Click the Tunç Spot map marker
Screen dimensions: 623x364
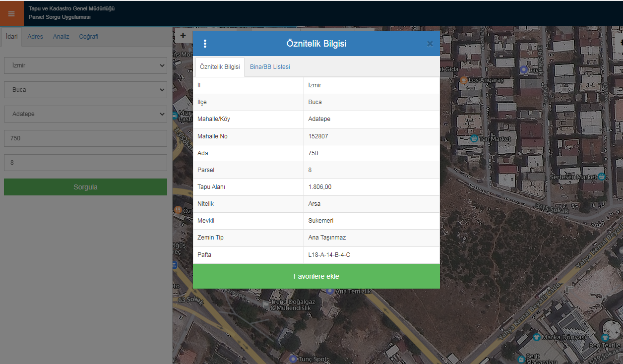[x=293, y=359]
